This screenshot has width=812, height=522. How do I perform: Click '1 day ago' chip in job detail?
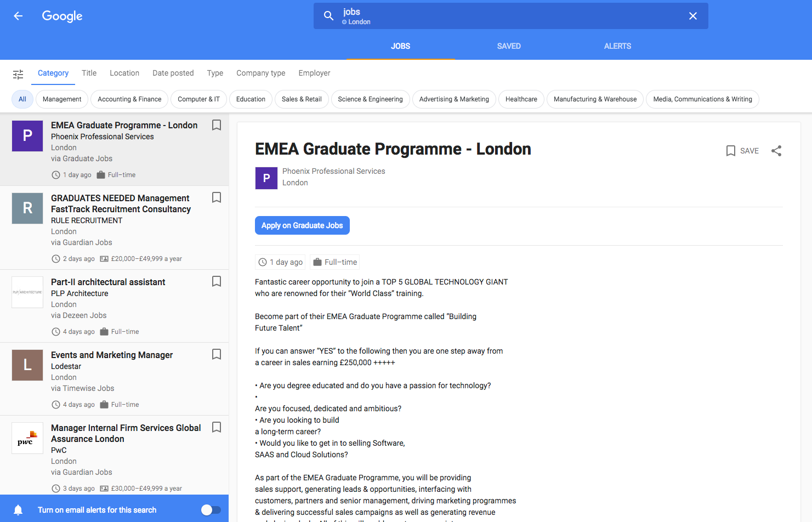pyautogui.click(x=280, y=262)
